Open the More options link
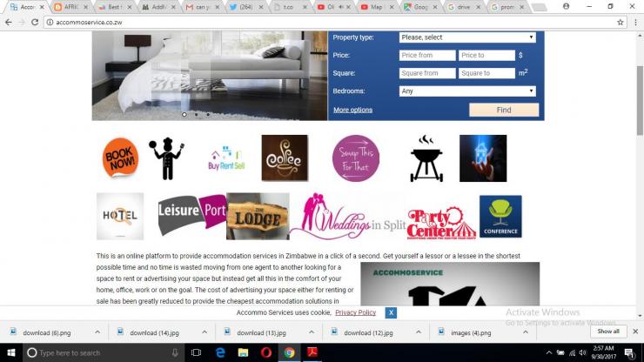The width and height of the screenshot is (644, 362). click(352, 110)
